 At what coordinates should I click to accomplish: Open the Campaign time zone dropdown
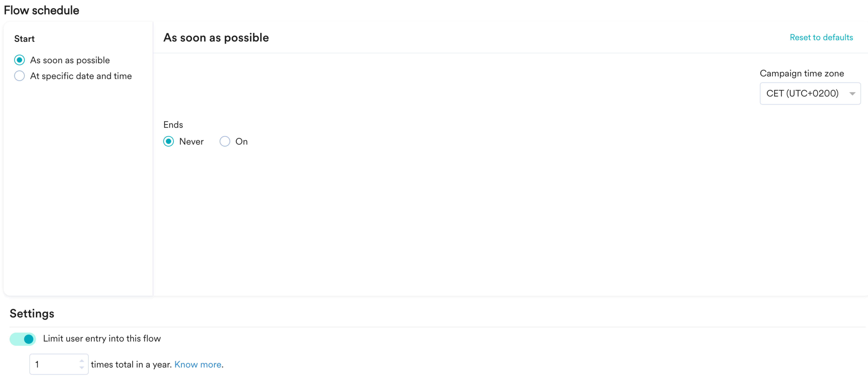tap(810, 94)
